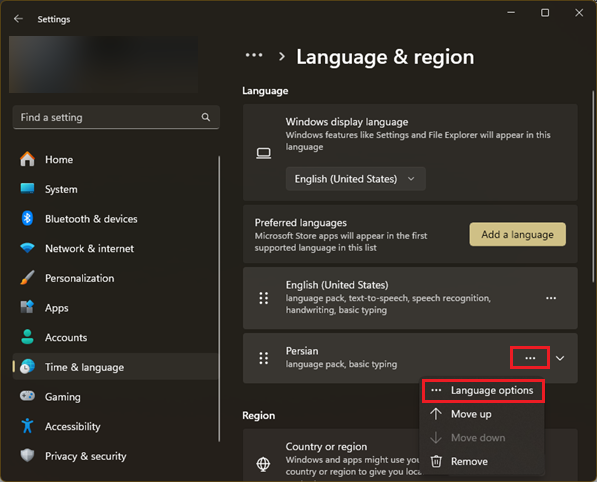Viewport: 597px width, 482px height.
Task: Click the Gaming controller icon
Action: tap(27, 396)
